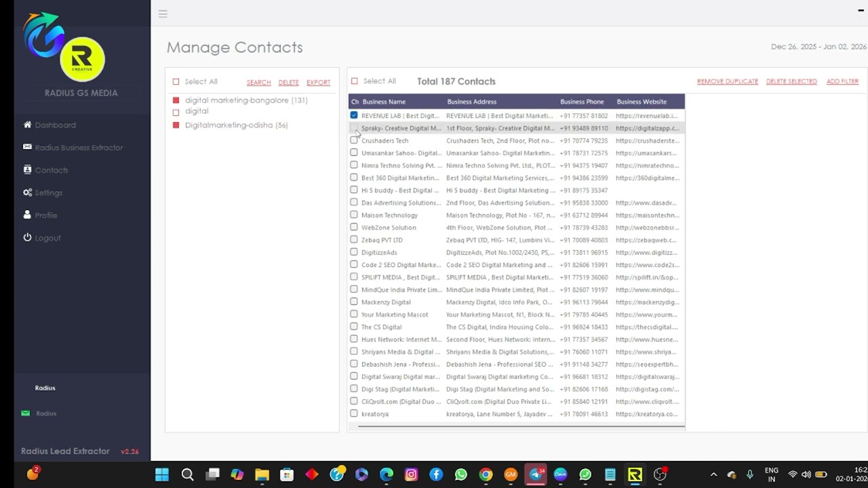This screenshot has height=488, width=868.
Task: Launch Copilot from the taskbar
Action: click(x=237, y=474)
